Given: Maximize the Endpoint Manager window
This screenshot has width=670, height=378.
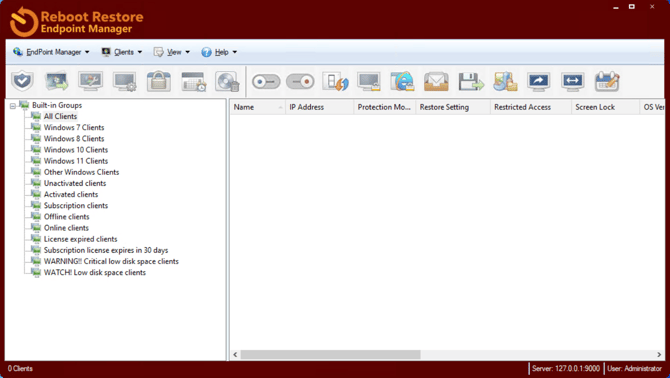Looking at the screenshot, I should (632, 6).
